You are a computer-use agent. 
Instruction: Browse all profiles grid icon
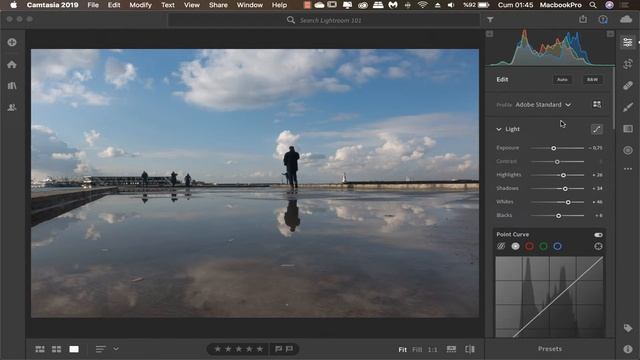coord(597,104)
